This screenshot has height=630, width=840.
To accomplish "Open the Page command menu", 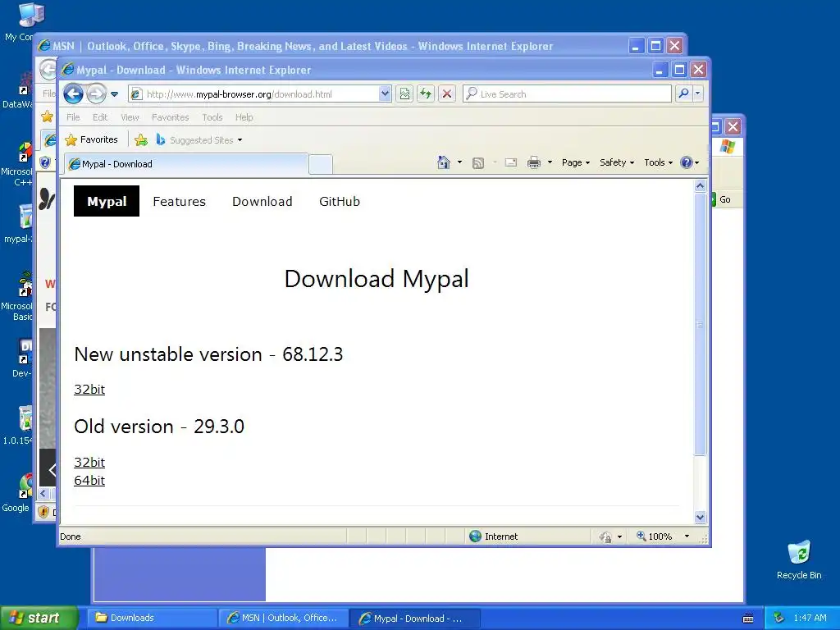I will coord(575,162).
